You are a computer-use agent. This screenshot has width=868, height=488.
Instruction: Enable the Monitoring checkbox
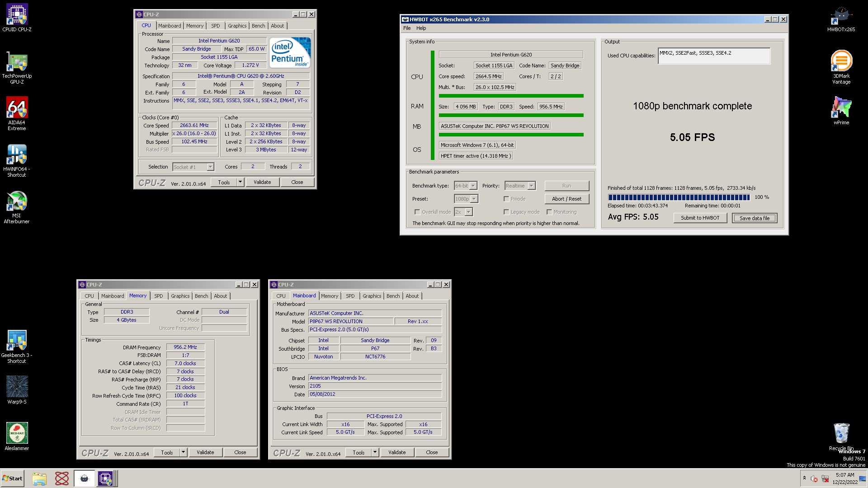[549, 212]
